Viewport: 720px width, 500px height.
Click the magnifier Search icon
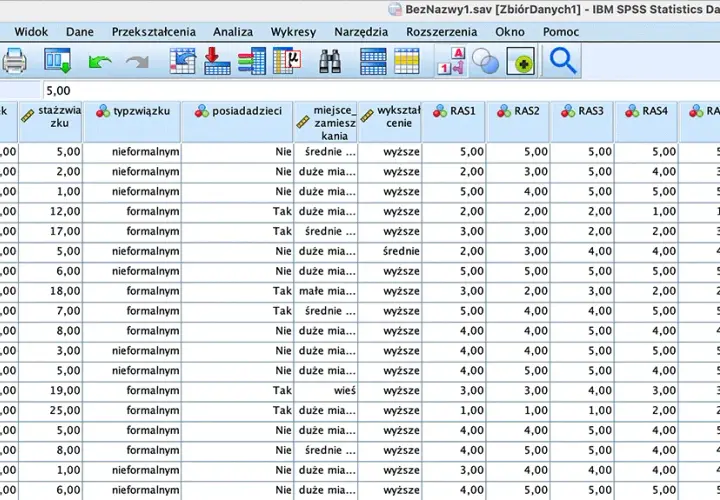click(563, 61)
